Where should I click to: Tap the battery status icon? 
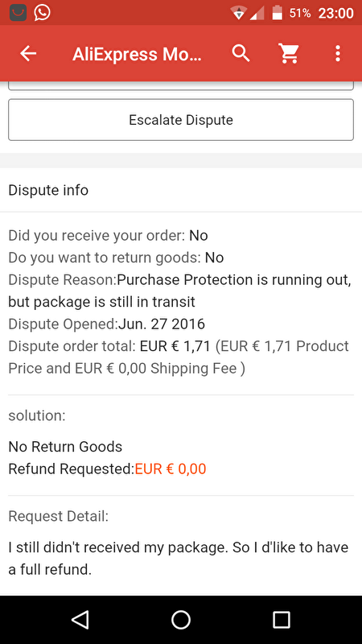pos(278,13)
